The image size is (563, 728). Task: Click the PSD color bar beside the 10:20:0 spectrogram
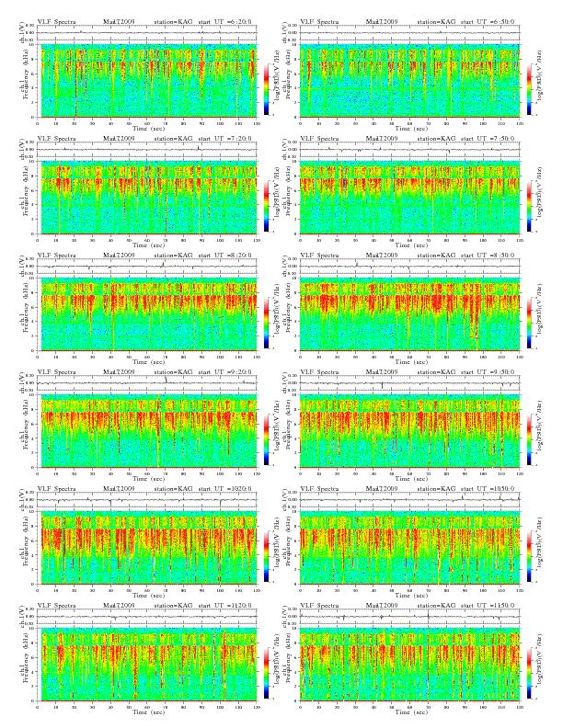(x=266, y=556)
